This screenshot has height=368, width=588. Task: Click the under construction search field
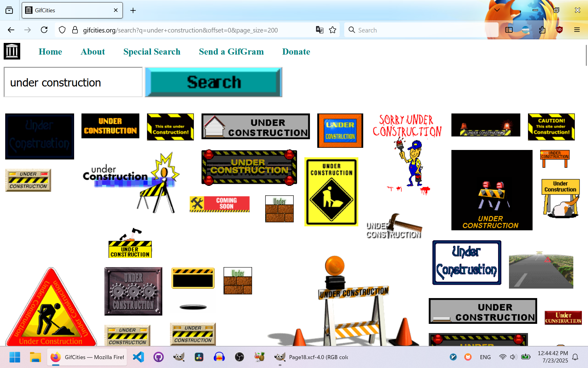tap(73, 82)
